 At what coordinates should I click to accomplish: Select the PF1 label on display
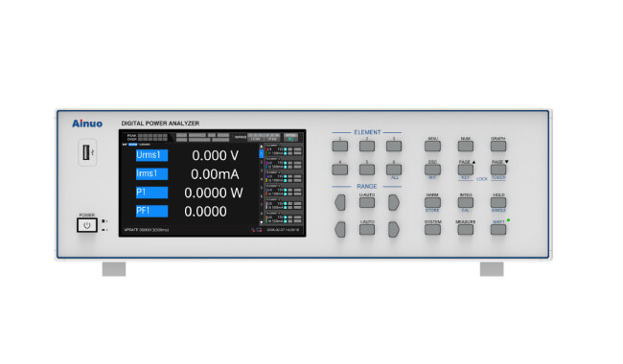(x=151, y=211)
